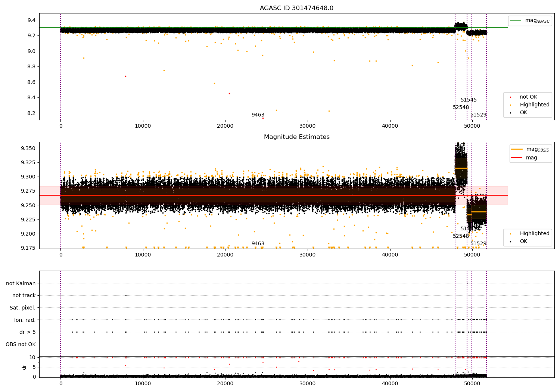
Task: Click the "OK" entry in the Magnitude Estimates legend
Action: point(523,242)
